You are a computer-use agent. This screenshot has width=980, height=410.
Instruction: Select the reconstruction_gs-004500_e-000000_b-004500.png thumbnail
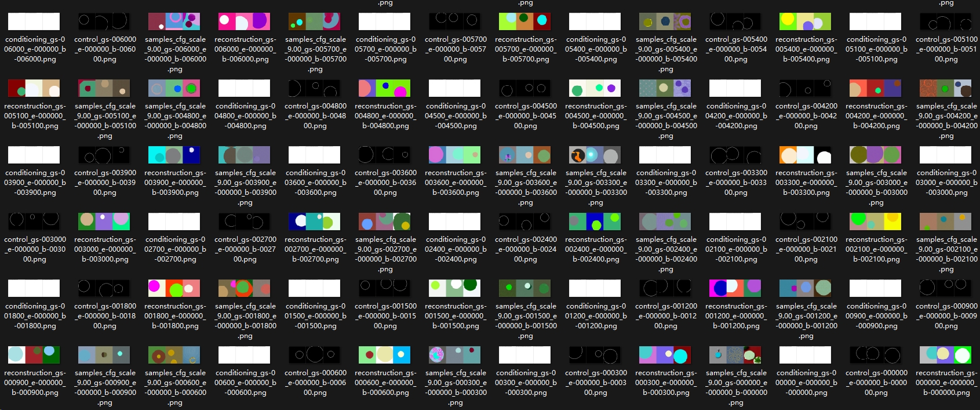coord(595,88)
